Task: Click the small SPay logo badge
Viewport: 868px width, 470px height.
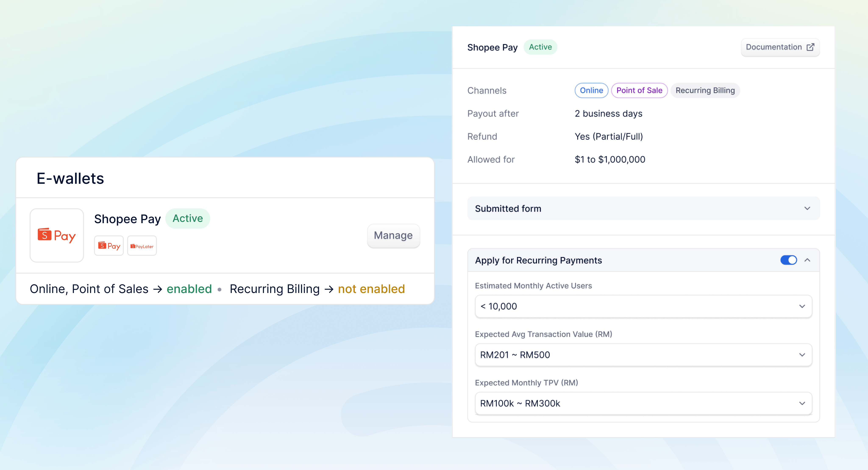Action: point(109,246)
